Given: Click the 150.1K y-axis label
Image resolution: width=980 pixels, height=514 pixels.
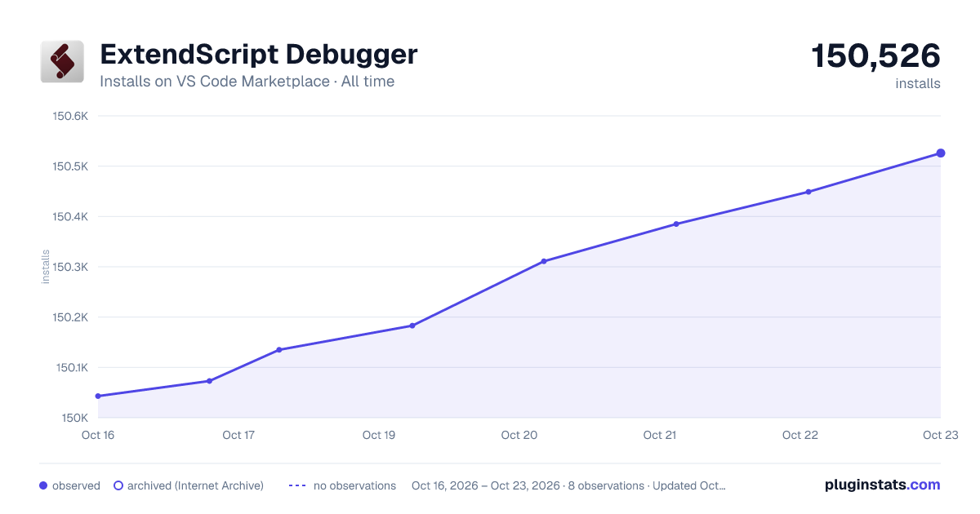Looking at the screenshot, I should [71, 368].
